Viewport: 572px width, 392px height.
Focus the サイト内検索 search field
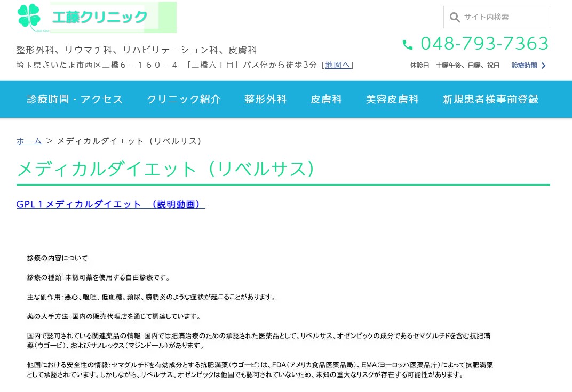(x=496, y=17)
